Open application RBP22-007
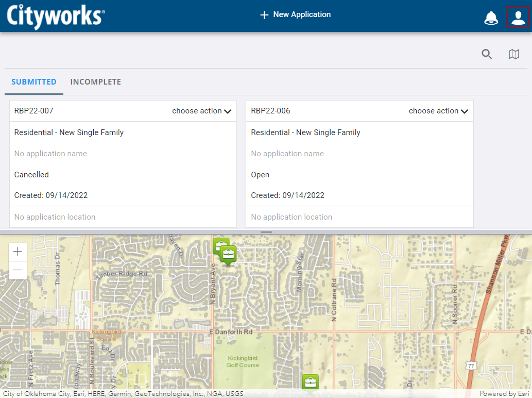 point(34,111)
